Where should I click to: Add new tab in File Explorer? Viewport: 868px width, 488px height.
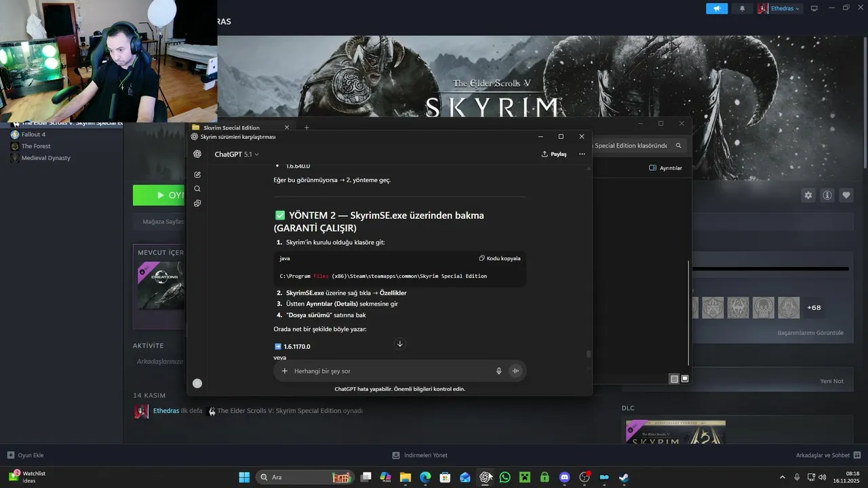(307, 127)
